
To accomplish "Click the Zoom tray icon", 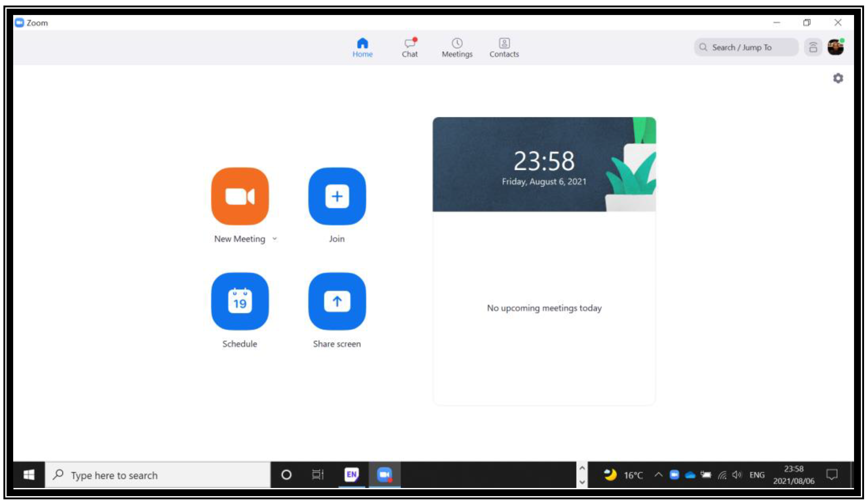I will [x=674, y=475].
